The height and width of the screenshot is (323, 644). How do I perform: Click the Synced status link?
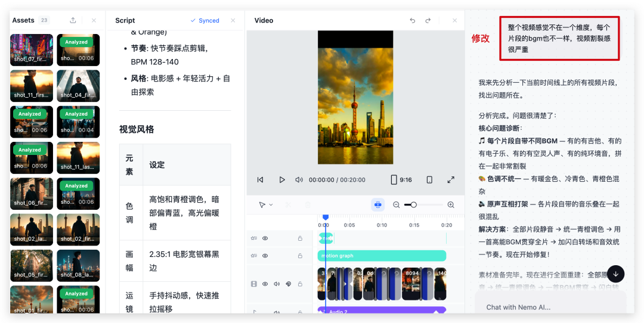click(x=205, y=20)
